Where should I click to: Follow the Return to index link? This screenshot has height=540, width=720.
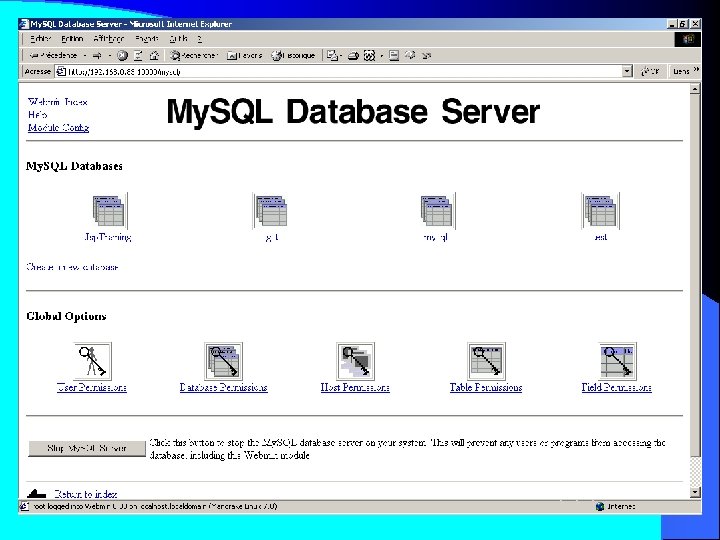point(86,494)
